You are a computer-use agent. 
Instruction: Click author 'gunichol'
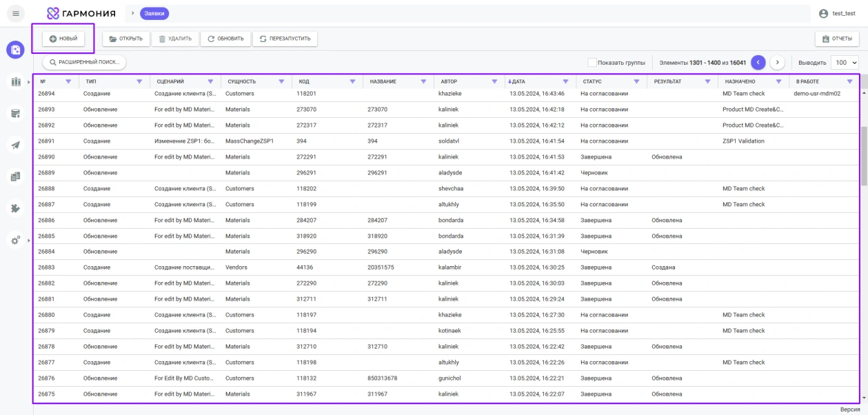pyautogui.click(x=450, y=378)
